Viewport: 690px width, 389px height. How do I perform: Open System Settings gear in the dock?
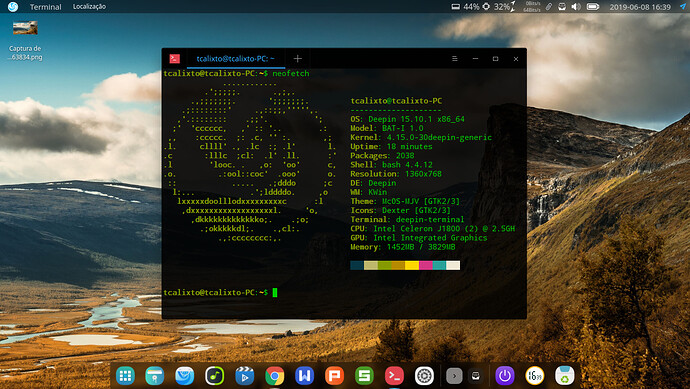pyautogui.click(x=424, y=376)
